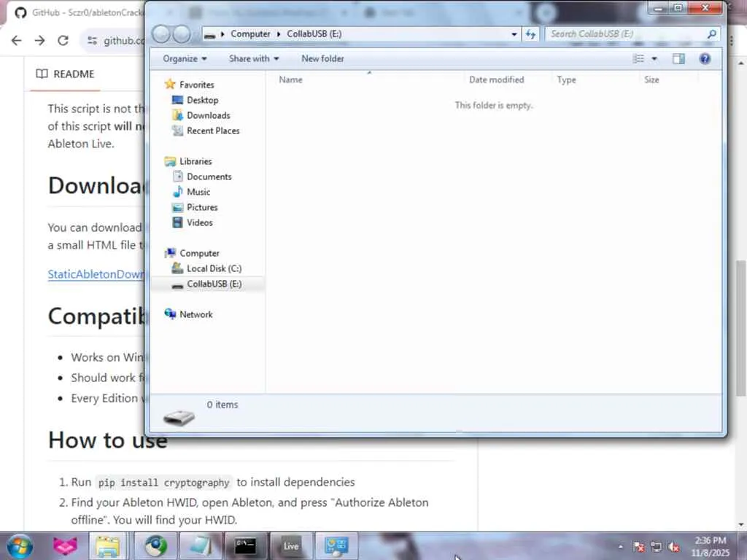Sort by the Date modified column
Screen dimensions: 747x560
tap(496, 79)
